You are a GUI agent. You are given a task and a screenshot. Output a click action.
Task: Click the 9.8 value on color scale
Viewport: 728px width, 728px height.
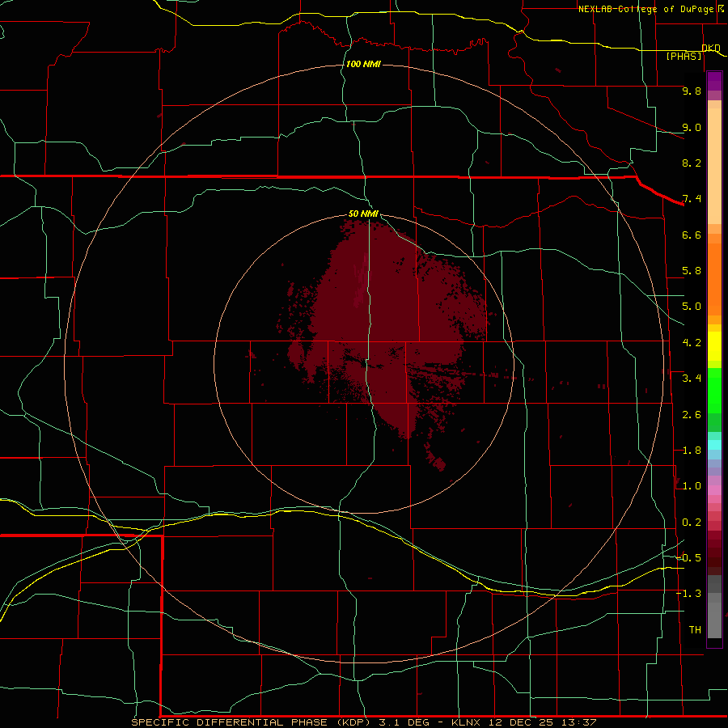(692, 91)
